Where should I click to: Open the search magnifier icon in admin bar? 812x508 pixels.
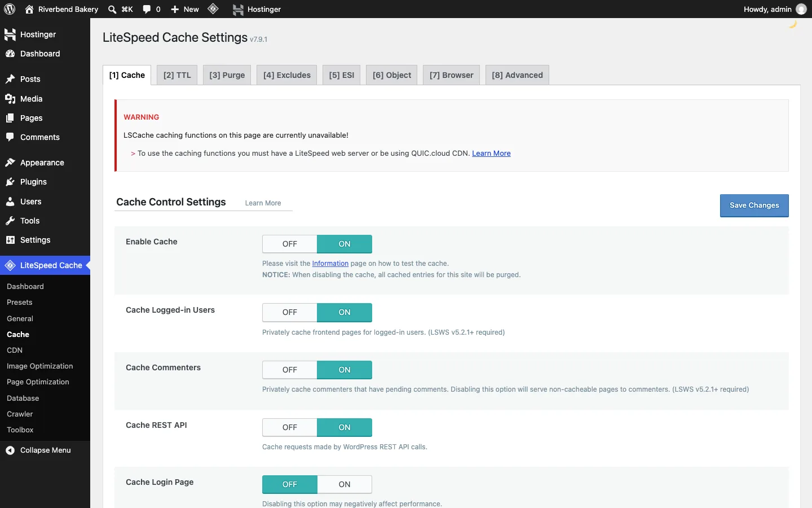[x=112, y=9]
